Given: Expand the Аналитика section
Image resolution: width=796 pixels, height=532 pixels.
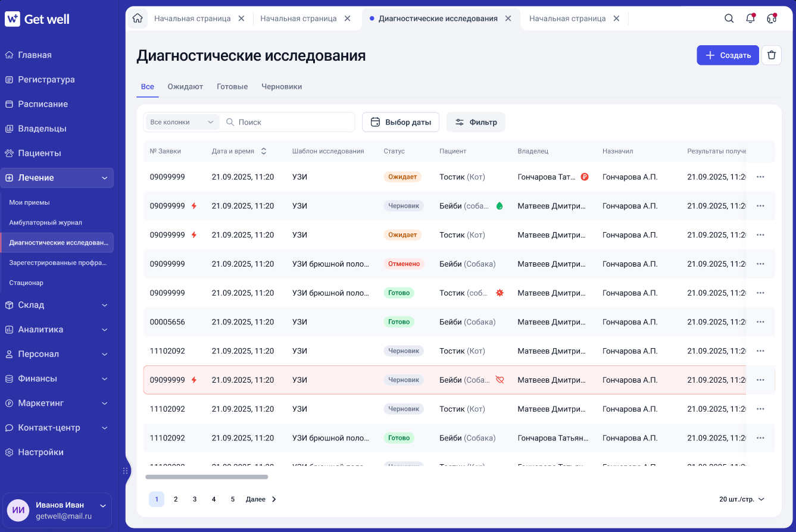Looking at the screenshot, I should tap(105, 330).
